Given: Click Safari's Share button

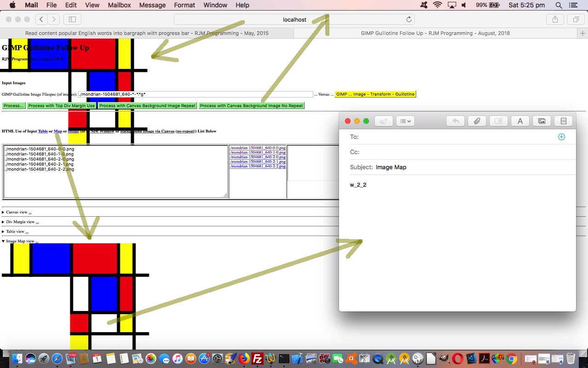Looking at the screenshot, I should [555, 19].
